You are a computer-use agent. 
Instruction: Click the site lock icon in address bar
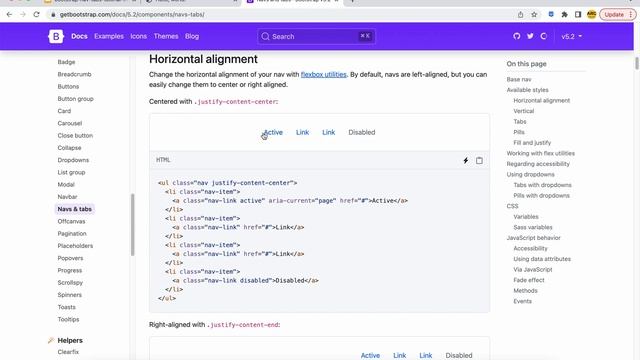pos(53,14)
